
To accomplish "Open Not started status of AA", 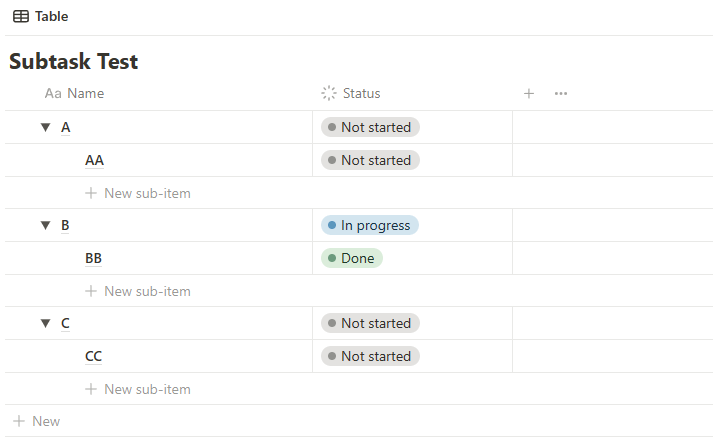I will pyautogui.click(x=370, y=160).
